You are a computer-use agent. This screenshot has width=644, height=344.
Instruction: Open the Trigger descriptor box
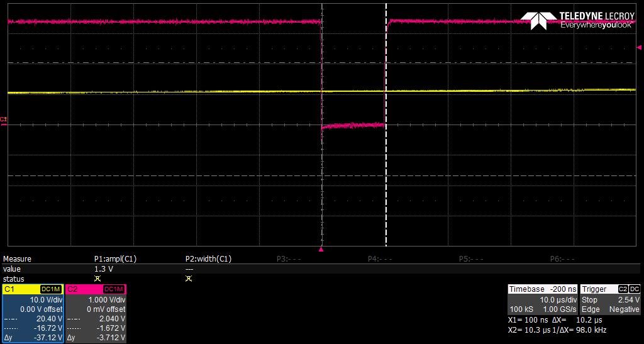[x=610, y=299]
